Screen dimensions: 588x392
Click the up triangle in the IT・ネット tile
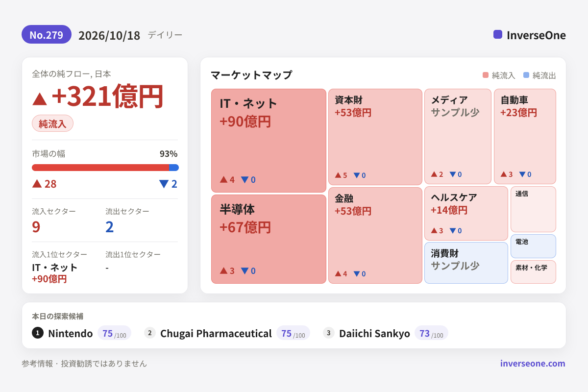click(223, 179)
